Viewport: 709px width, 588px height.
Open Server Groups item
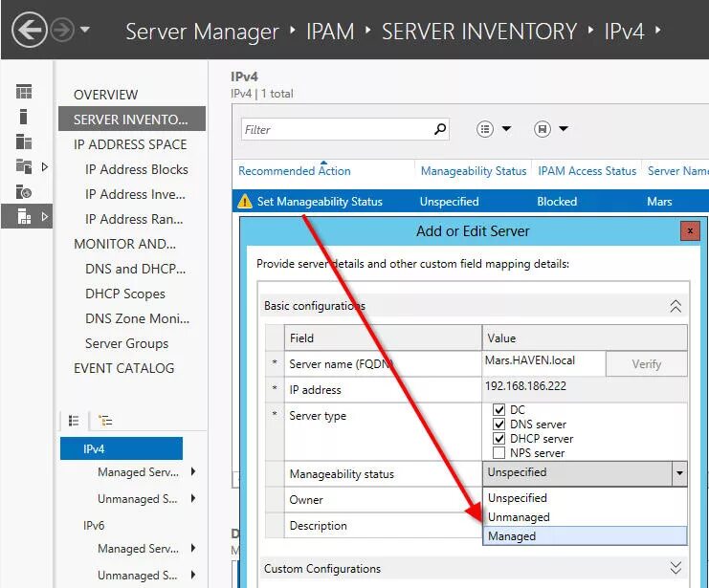126,343
